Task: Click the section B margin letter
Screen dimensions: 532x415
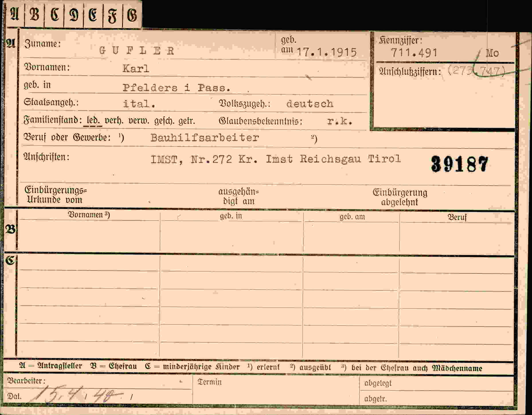Action: (10, 229)
